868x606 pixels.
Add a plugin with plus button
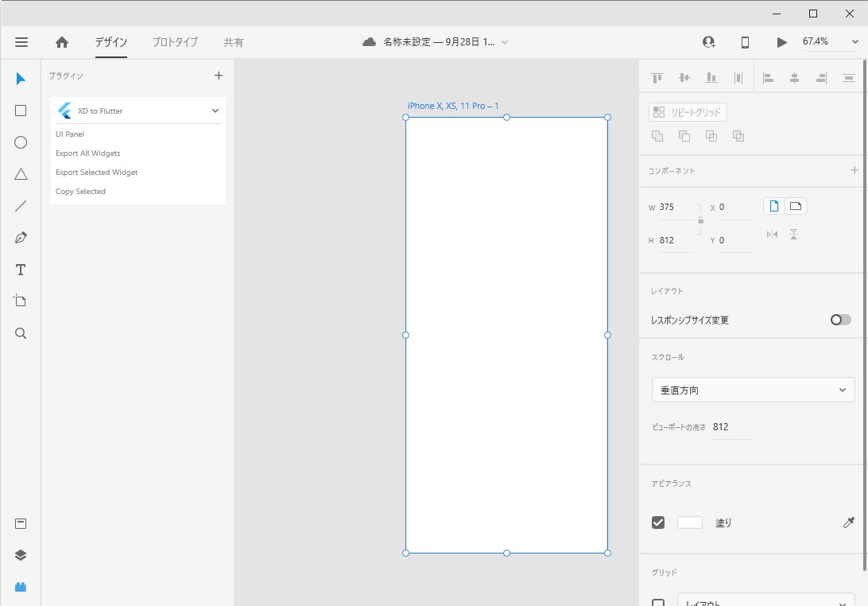(x=218, y=76)
